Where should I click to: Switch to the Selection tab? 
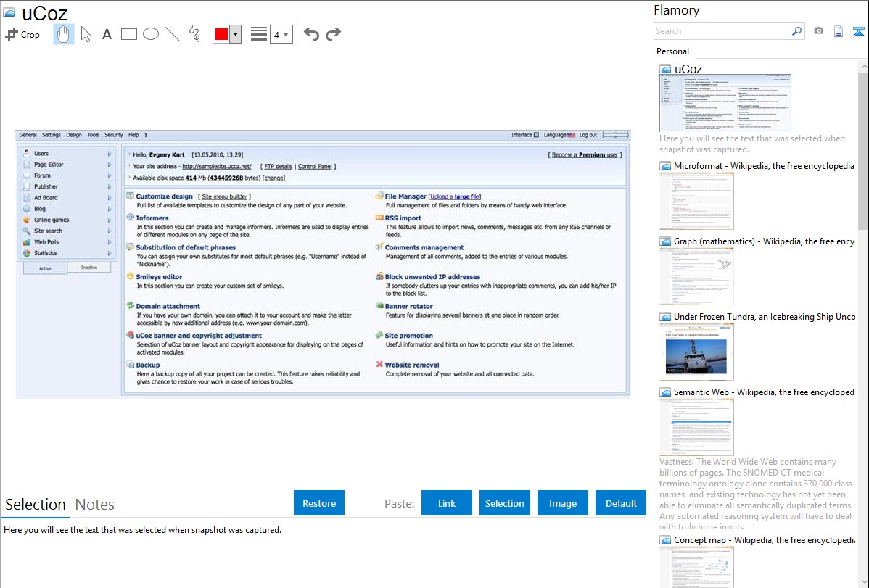pyautogui.click(x=36, y=505)
